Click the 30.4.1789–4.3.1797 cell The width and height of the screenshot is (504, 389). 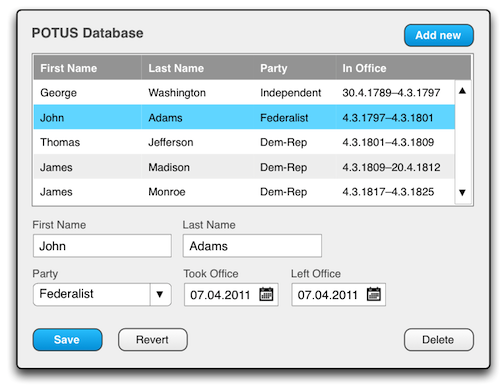tap(395, 92)
